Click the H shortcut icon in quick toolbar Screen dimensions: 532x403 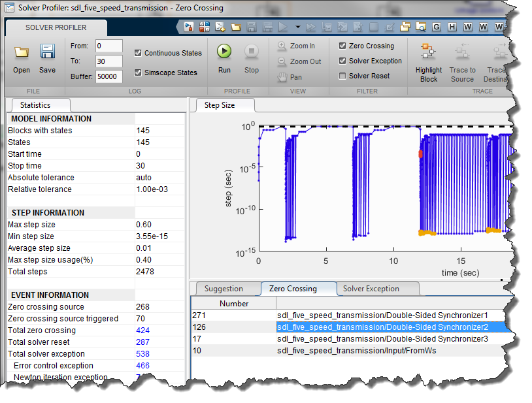pyautogui.click(x=452, y=27)
